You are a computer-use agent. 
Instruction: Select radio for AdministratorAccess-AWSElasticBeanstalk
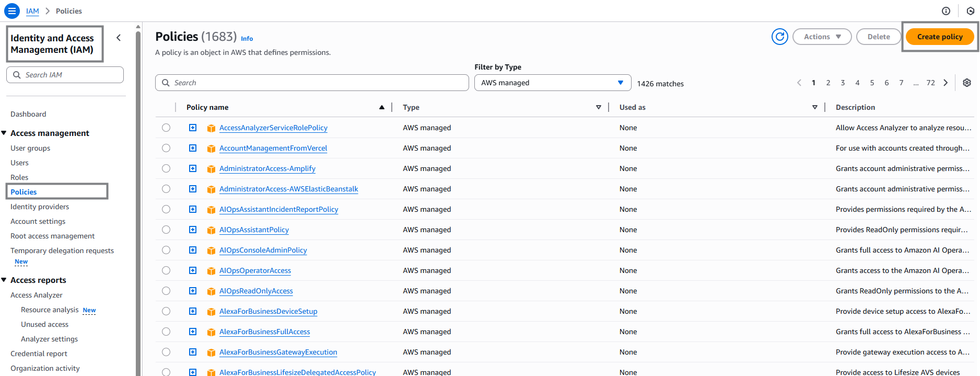[x=166, y=189]
